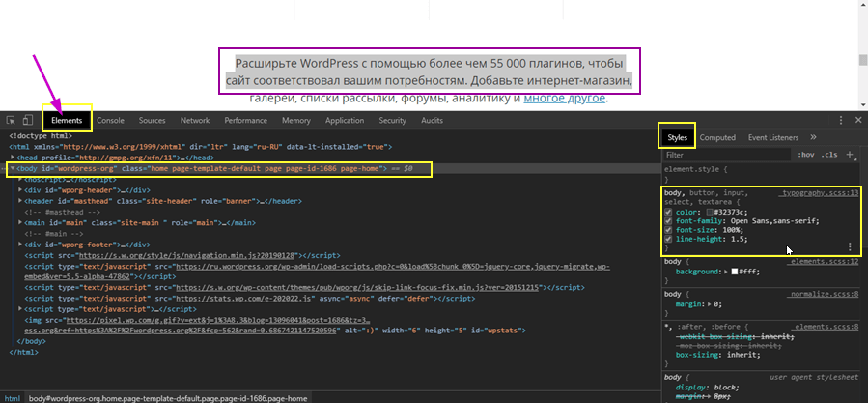Expand the div wporg-header node
This screenshot has width=868, height=403.
20,190
